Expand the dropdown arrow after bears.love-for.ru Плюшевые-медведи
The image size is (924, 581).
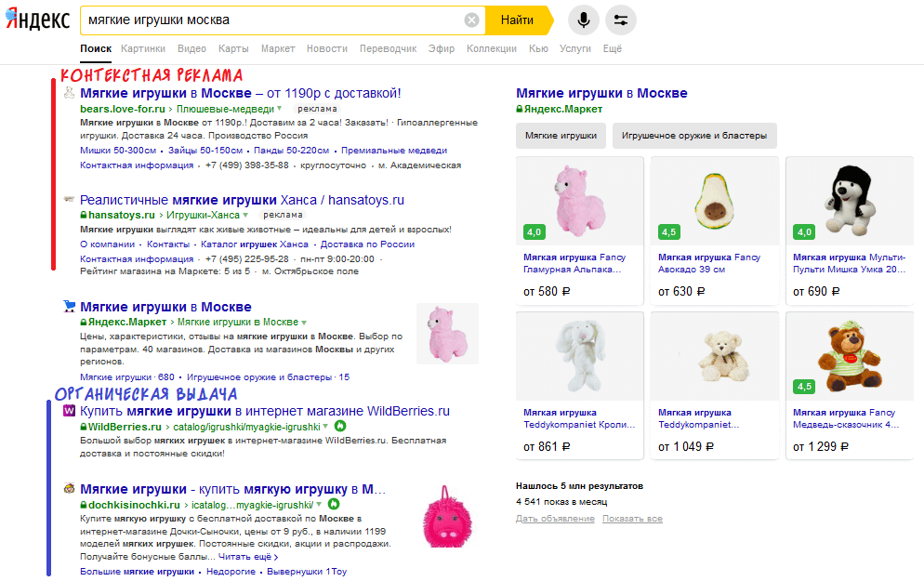tap(280, 109)
